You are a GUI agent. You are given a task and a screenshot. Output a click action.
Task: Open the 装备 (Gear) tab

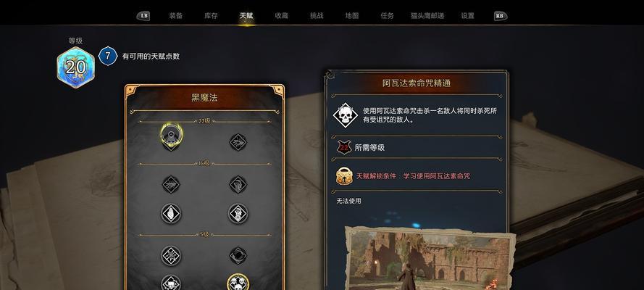coord(176,16)
